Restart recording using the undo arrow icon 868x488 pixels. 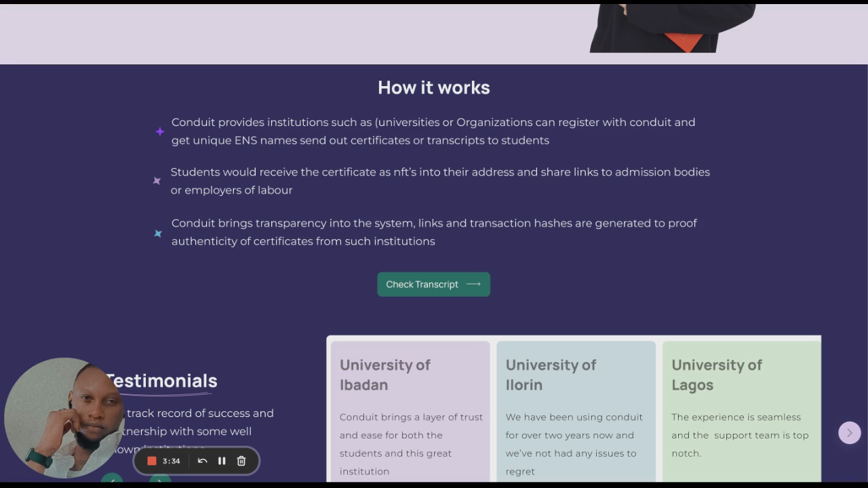tap(202, 461)
